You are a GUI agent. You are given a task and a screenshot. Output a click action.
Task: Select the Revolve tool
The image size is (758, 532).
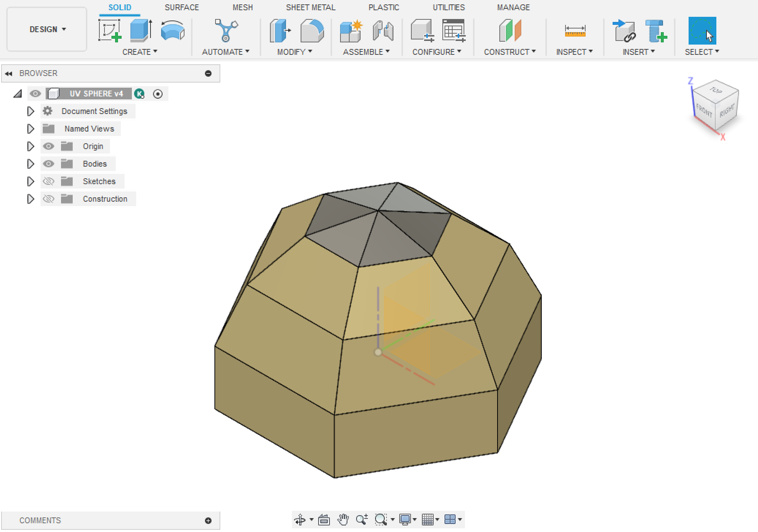pos(172,30)
